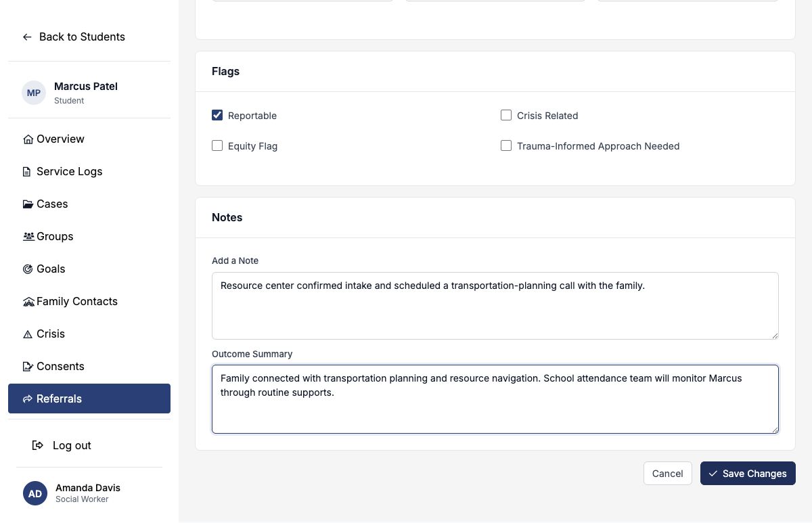
Task: Click the Consents signature icon
Action: [x=28, y=367]
